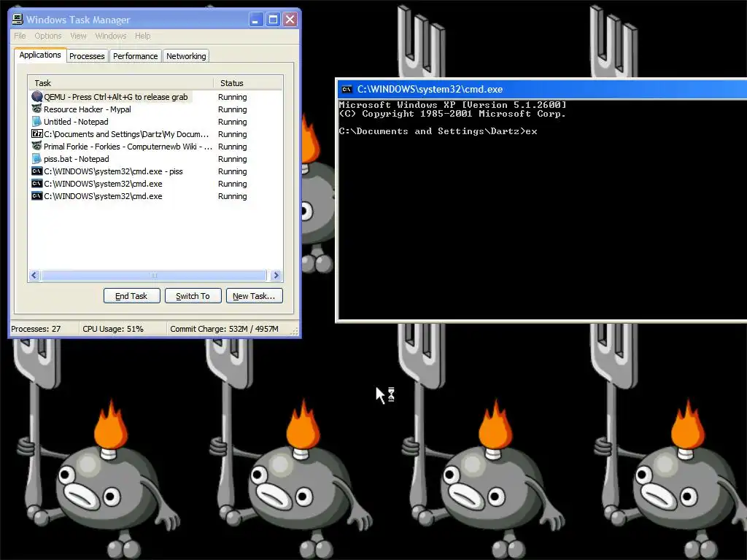Click the New Task... button
This screenshot has height=560, width=747.
coord(254,296)
